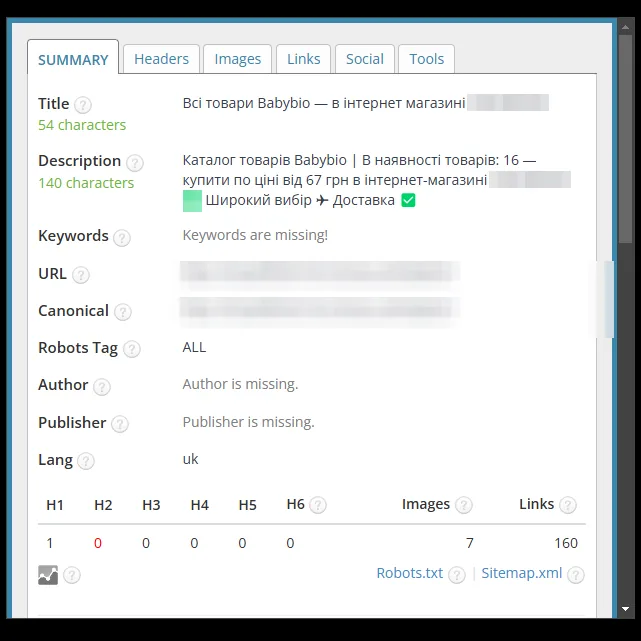The image size is (641, 641).
Task: Click the H1 count value 1
Action: coord(50,543)
